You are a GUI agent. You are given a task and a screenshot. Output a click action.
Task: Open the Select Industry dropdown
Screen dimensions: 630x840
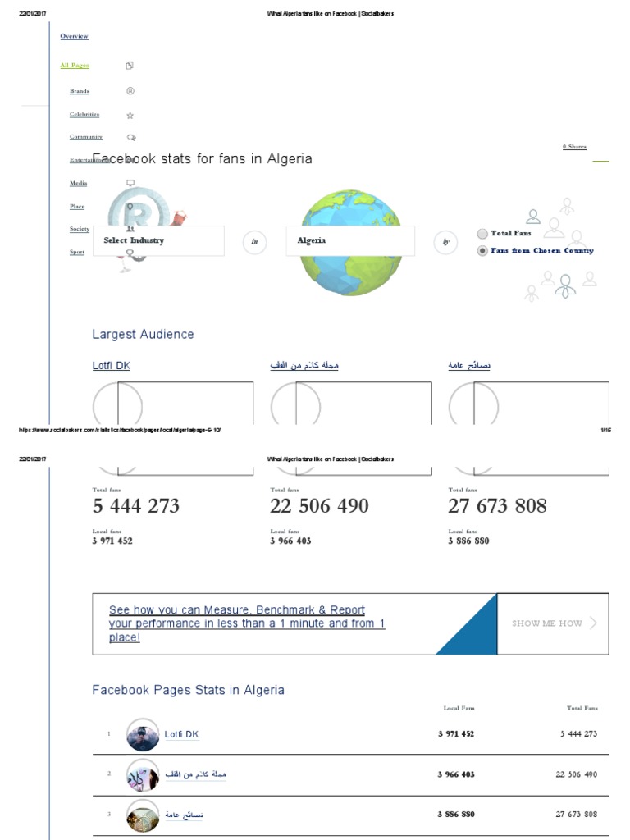click(x=158, y=241)
